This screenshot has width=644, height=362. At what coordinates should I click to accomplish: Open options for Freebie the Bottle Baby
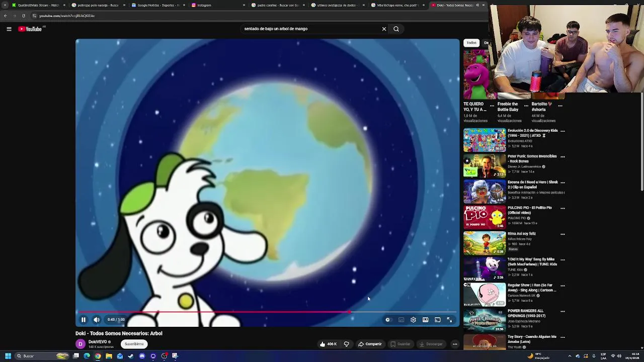526,106
